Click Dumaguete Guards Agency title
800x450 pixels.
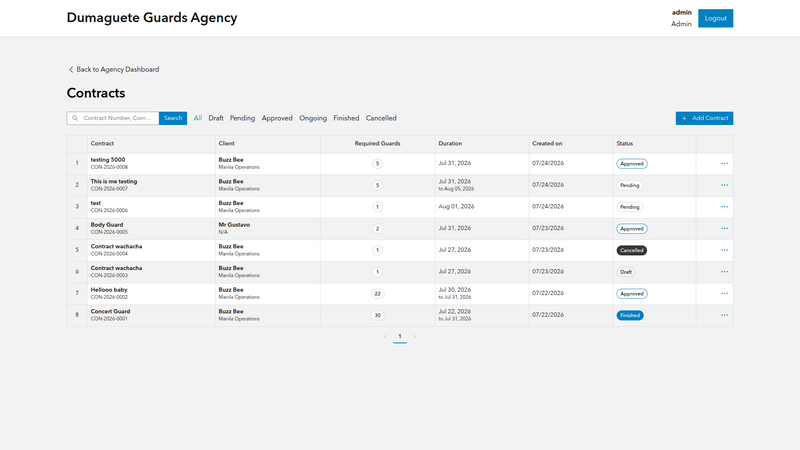(152, 18)
